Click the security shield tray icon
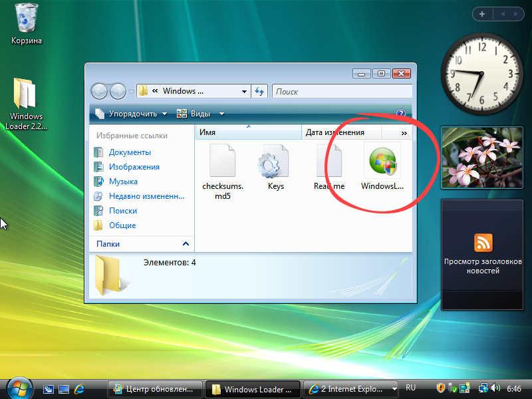The image size is (532, 399). point(440,388)
